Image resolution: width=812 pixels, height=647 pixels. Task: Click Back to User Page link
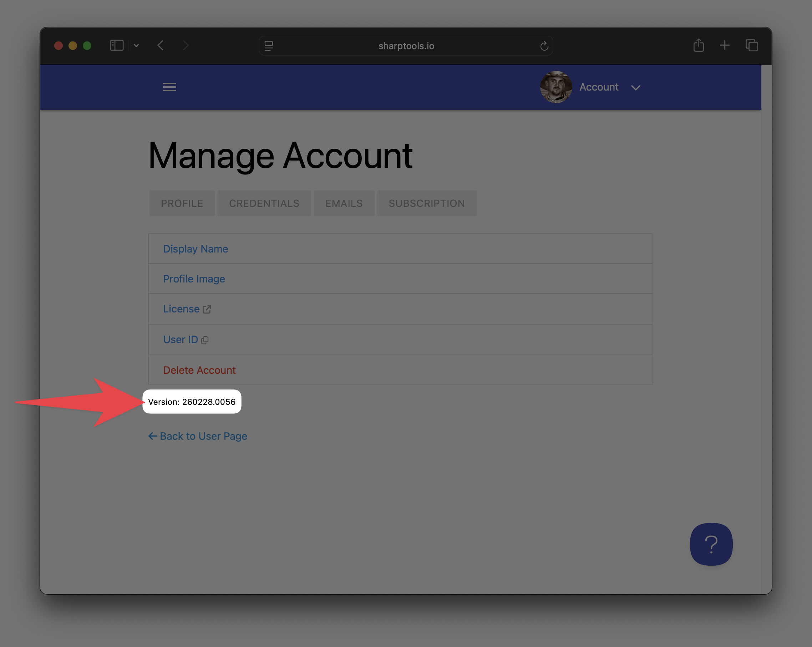pos(198,436)
